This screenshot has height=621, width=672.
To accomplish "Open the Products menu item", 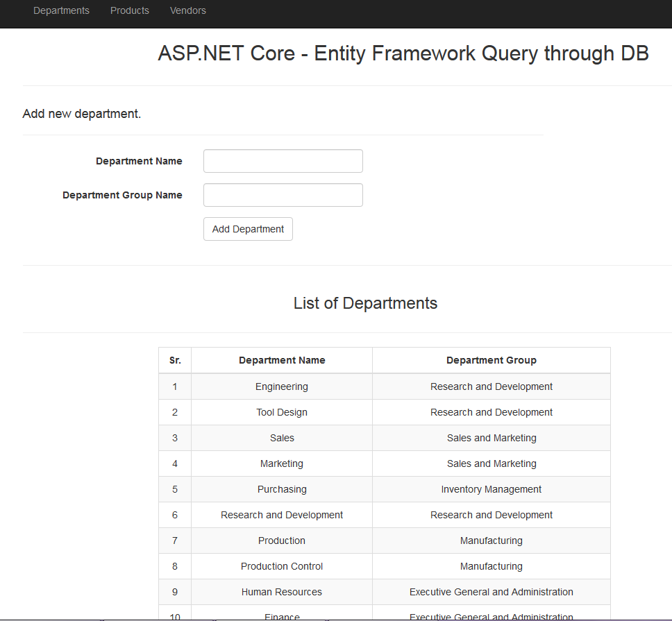I will pyautogui.click(x=129, y=10).
